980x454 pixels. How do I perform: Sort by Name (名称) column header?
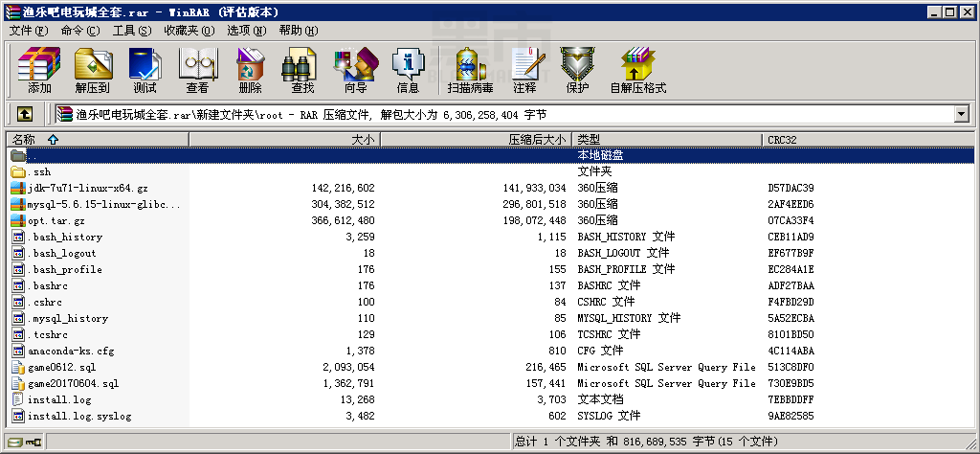[98, 140]
